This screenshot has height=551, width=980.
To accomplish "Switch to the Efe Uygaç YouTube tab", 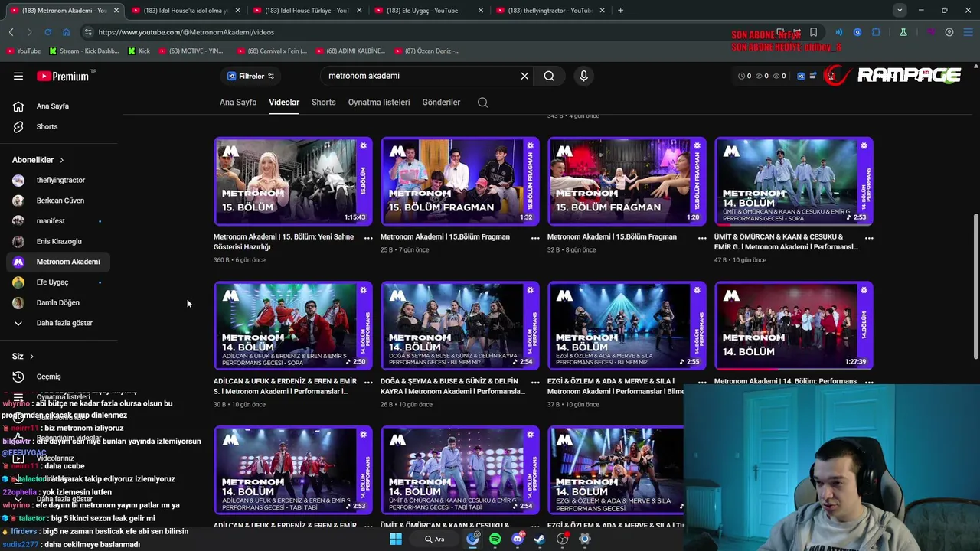I will (x=429, y=10).
